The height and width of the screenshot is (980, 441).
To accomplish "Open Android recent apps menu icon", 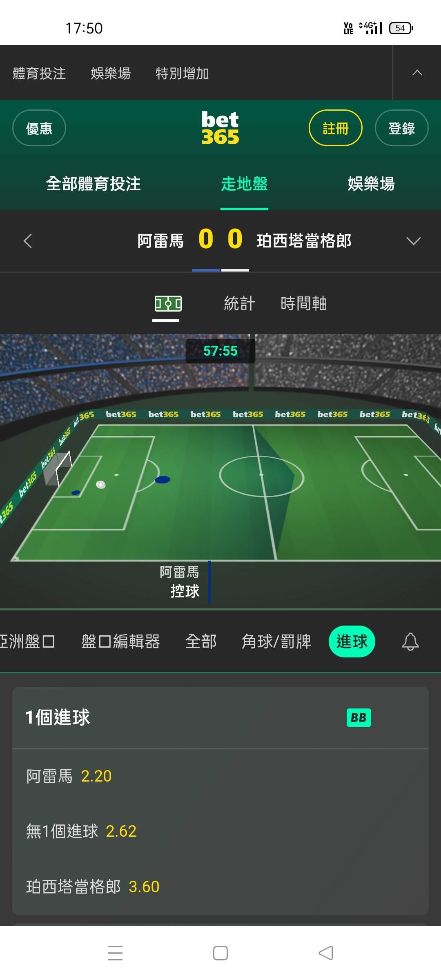I will click(x=115, y=953).
